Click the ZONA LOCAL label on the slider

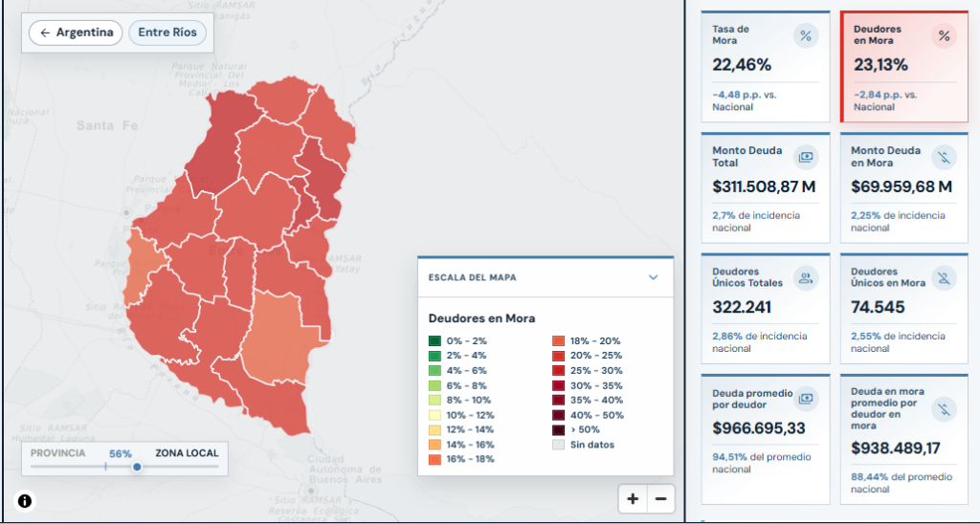point(187,453)
